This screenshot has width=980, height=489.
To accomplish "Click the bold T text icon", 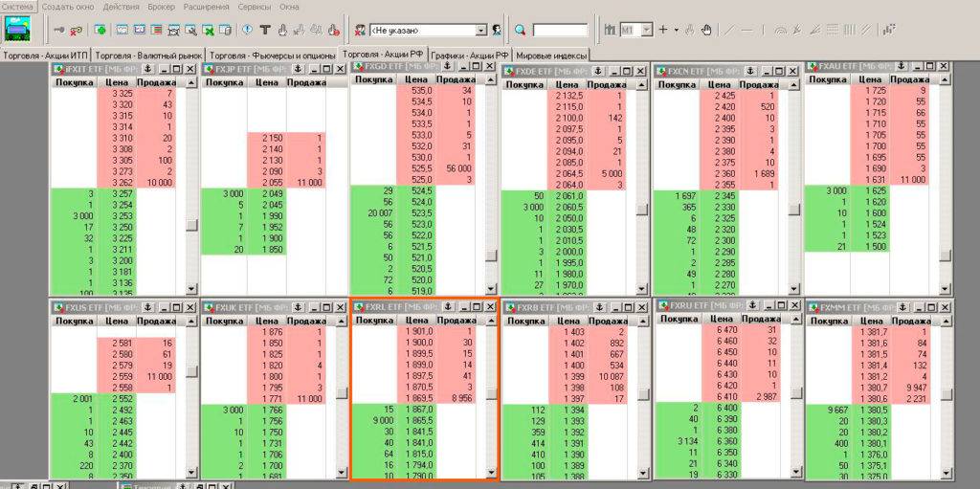I will (265, 30).
